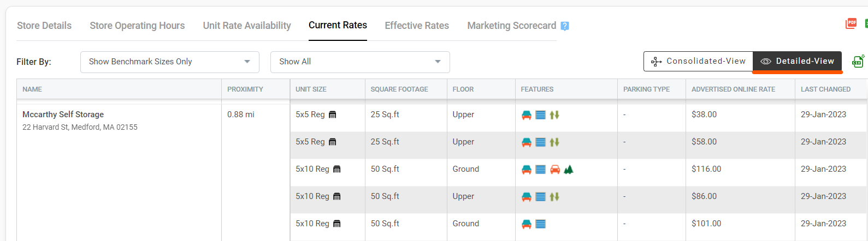Click the $38.00 advertised rate

pos(704,115)
